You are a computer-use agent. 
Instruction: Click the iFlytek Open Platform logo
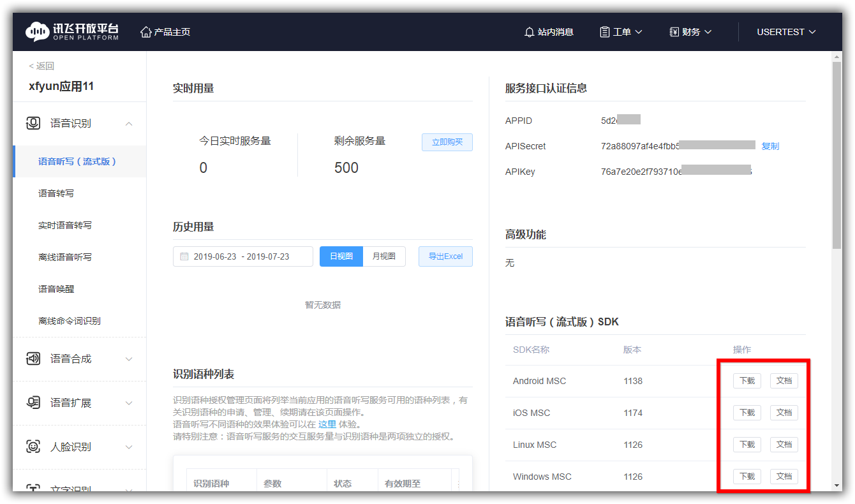pyautogui.click(x=71, y=32)
